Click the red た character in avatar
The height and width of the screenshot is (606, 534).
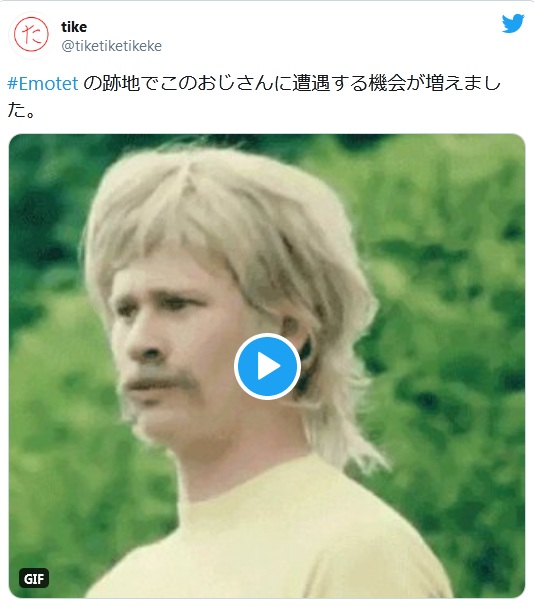coord(32,34)
